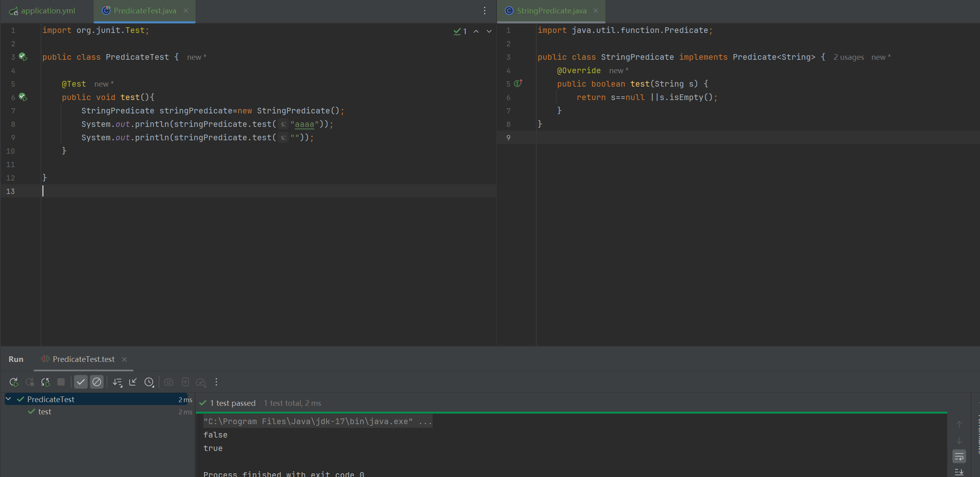Toggle auto-test rerun icon
The image size is (980, 477).
coord(45,382)
